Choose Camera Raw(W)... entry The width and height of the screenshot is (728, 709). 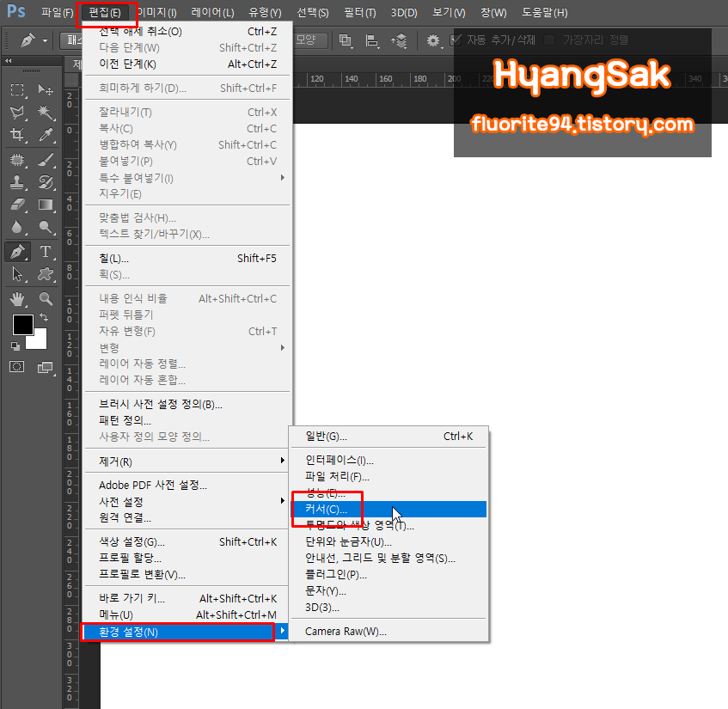pos(388,632)
